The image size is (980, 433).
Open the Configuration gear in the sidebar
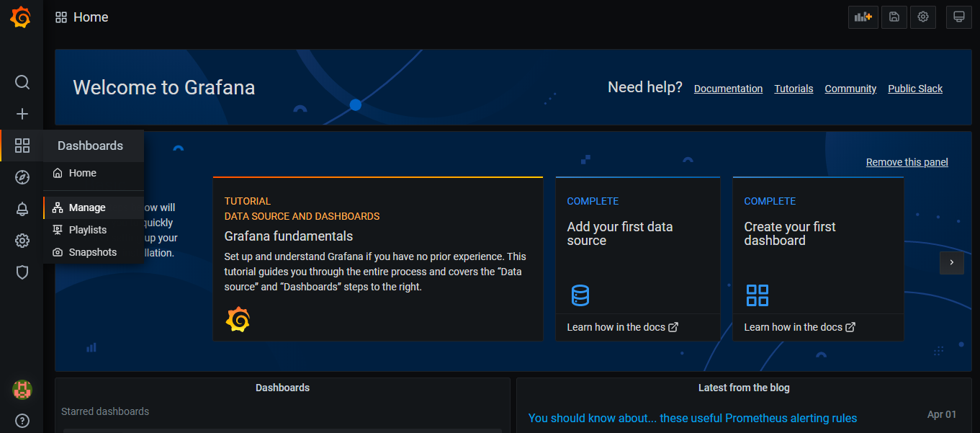(x=22, y=241)
